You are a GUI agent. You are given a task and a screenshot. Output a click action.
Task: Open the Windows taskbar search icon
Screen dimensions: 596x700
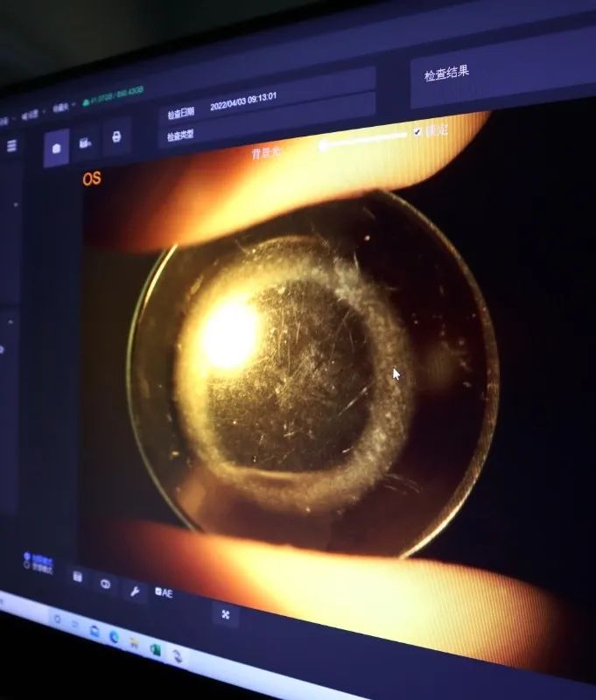pos(57,619)
